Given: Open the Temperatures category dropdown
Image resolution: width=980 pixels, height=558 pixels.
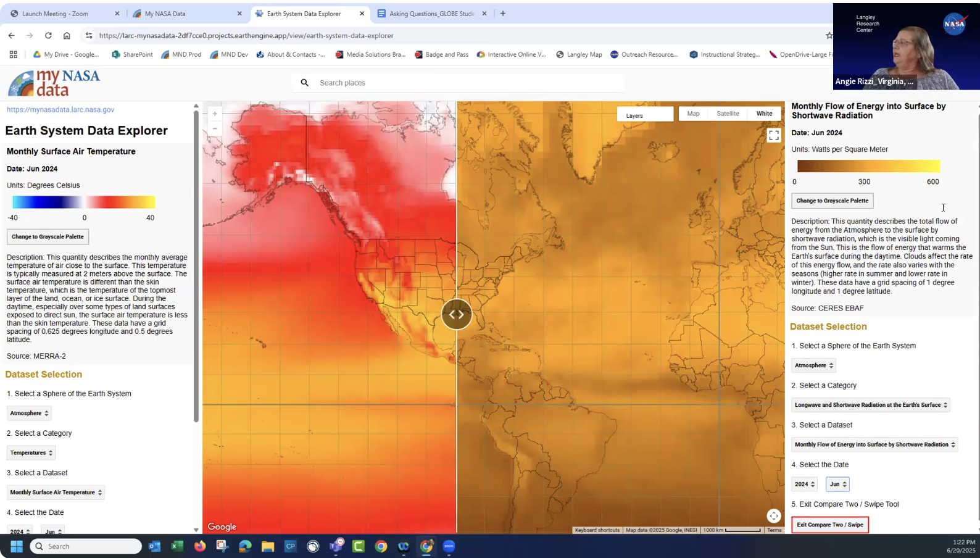Looking at the screenshot, I should click(31, 453).
